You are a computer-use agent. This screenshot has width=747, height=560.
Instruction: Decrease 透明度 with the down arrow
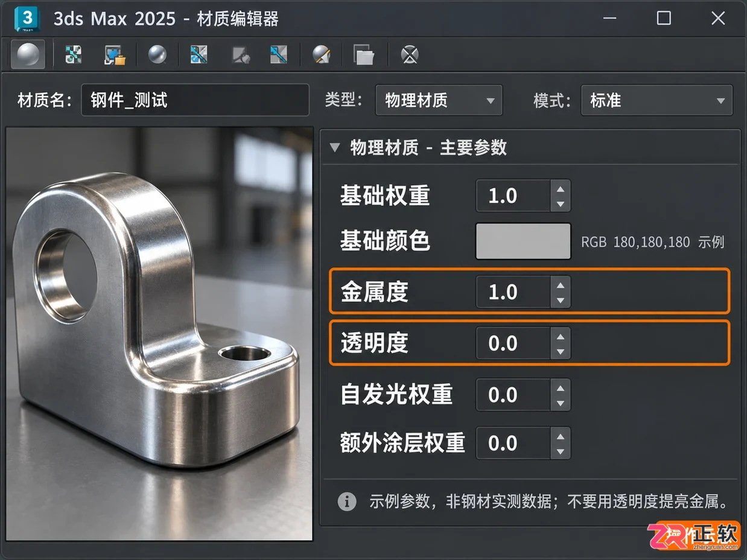[x=561, y=351]
